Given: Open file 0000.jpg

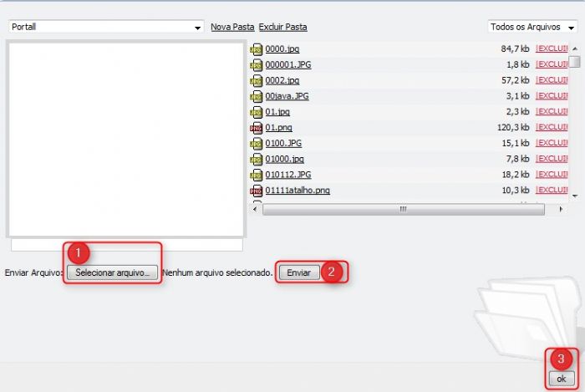Looking at the screenshot, I should 282,48.
